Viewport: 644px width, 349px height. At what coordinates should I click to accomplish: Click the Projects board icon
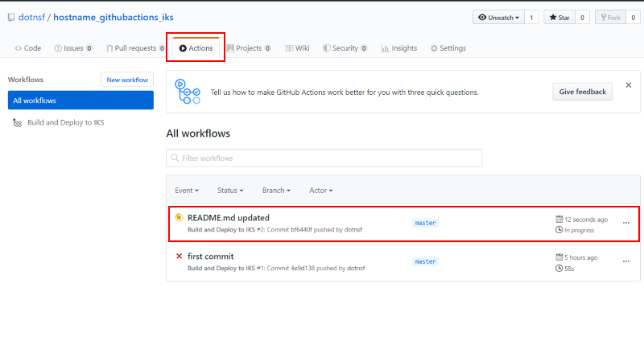230,48
